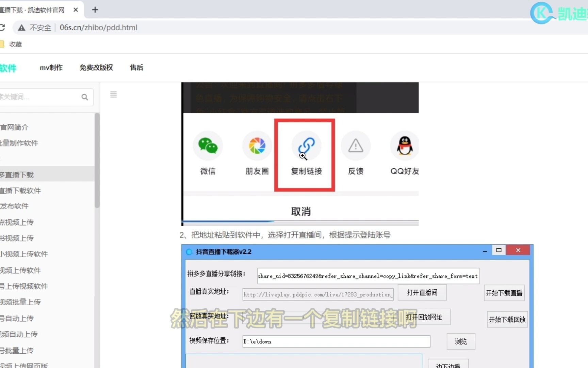
Task: Click the page reload icon
Action: click(x=2, y=28)
